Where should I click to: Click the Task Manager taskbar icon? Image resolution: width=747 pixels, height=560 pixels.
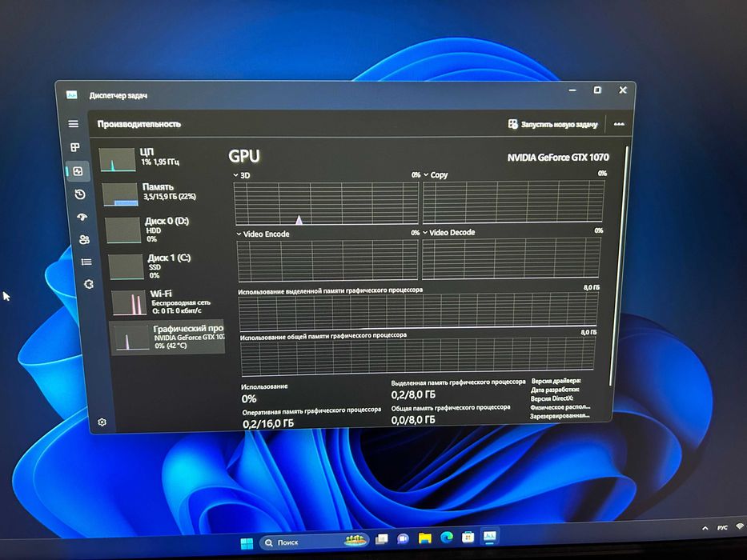[x=490, y=536]
